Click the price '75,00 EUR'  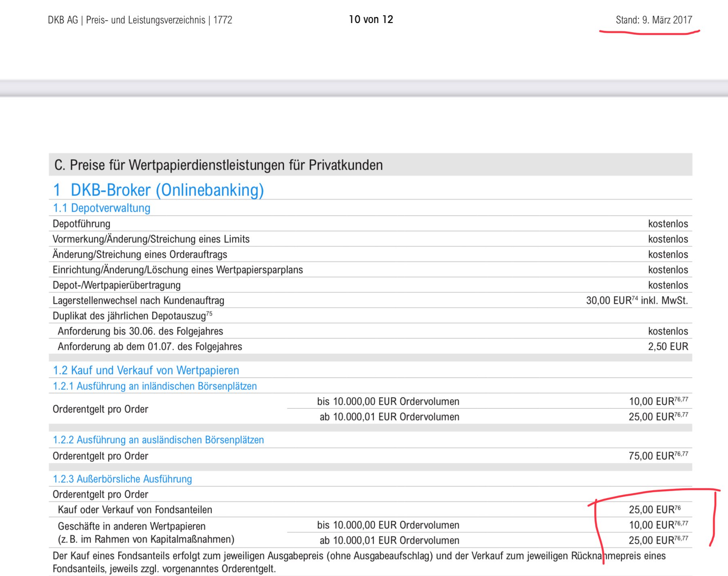[x=658, y=456]
